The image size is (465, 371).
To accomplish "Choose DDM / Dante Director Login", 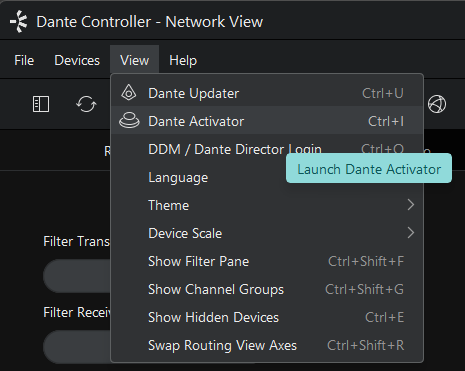I will [x=267, y=149].
